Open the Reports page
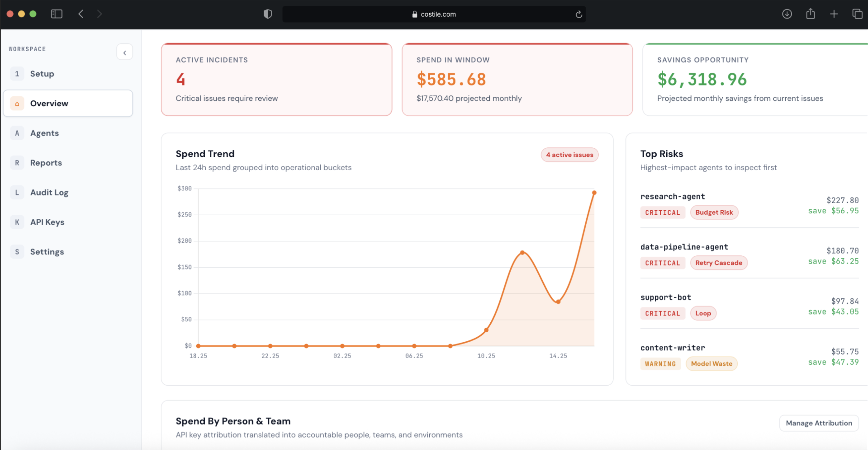The width and height of the screenshot is (868, 450). (68, 163)
